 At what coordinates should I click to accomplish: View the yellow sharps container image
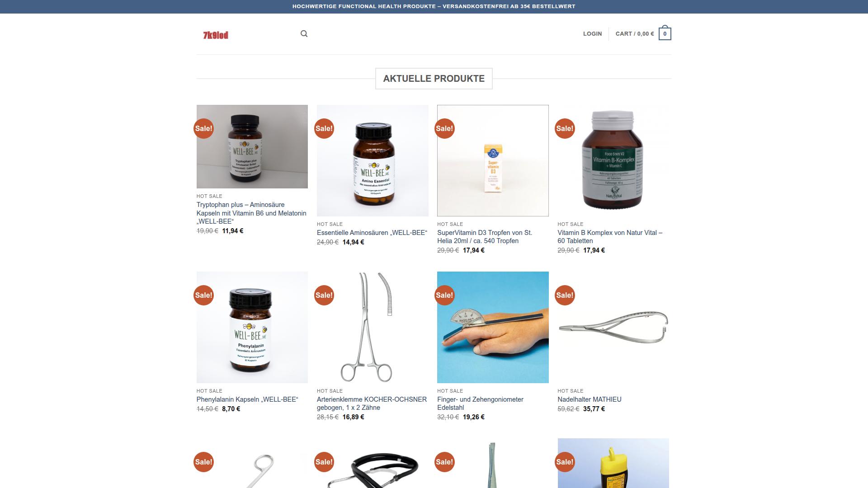[613, 463]
